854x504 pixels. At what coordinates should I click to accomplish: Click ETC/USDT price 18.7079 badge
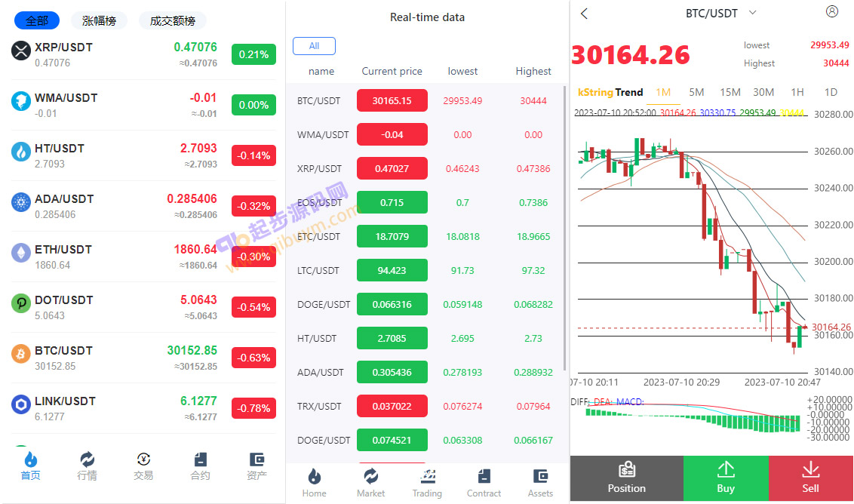click(x=392, y=236)
